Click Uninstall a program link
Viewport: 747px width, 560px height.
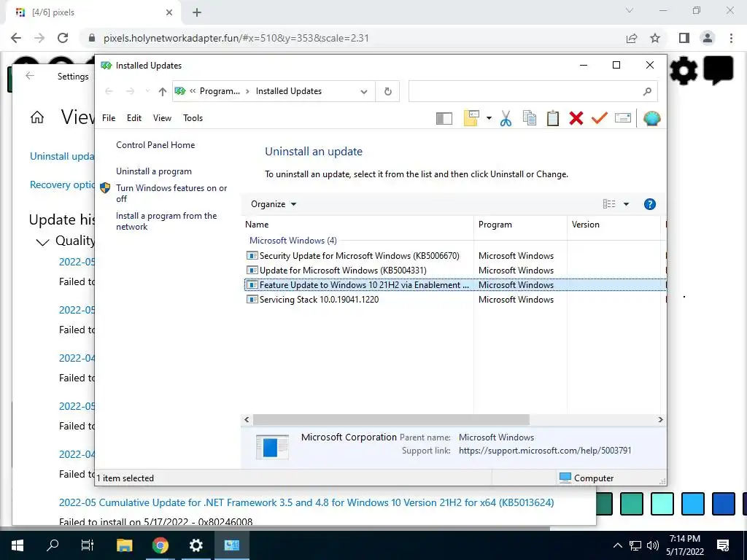click(154, 171)
